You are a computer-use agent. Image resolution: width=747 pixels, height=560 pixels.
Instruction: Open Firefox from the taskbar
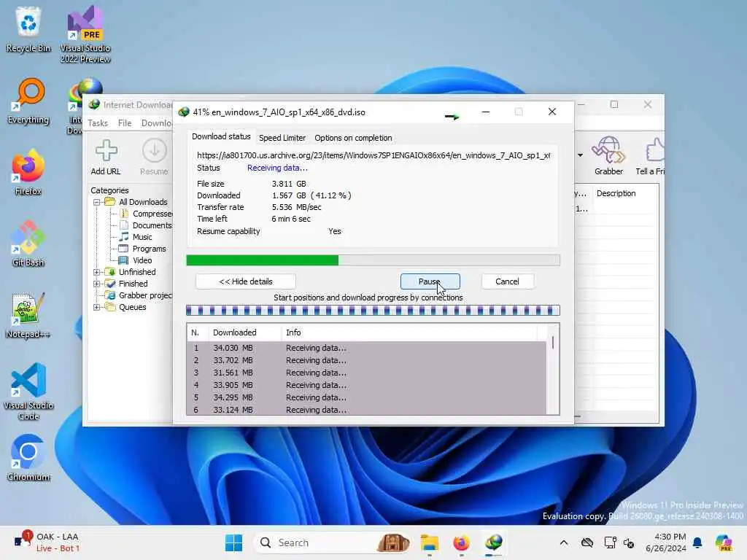[461, 542]
